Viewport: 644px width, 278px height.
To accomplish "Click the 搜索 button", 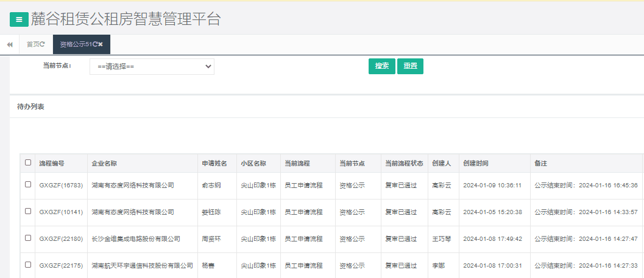I will click(382, 66).
